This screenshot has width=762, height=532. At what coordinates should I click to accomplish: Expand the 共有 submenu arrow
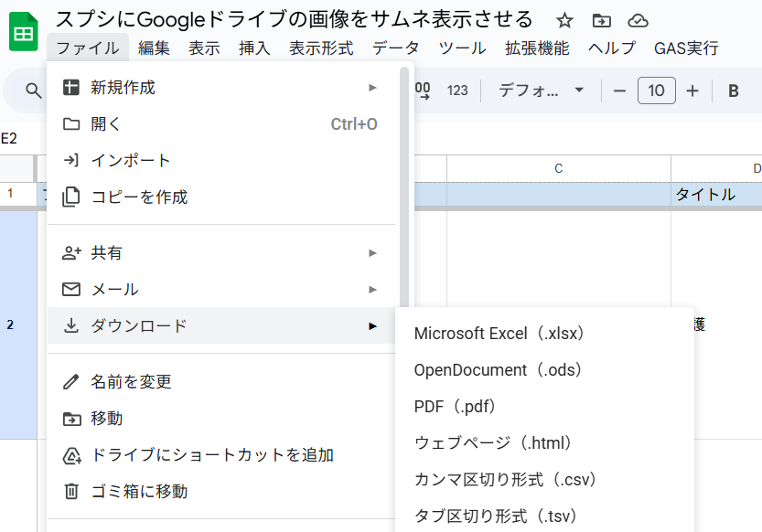pyautogui.click(x=372, y=253)
